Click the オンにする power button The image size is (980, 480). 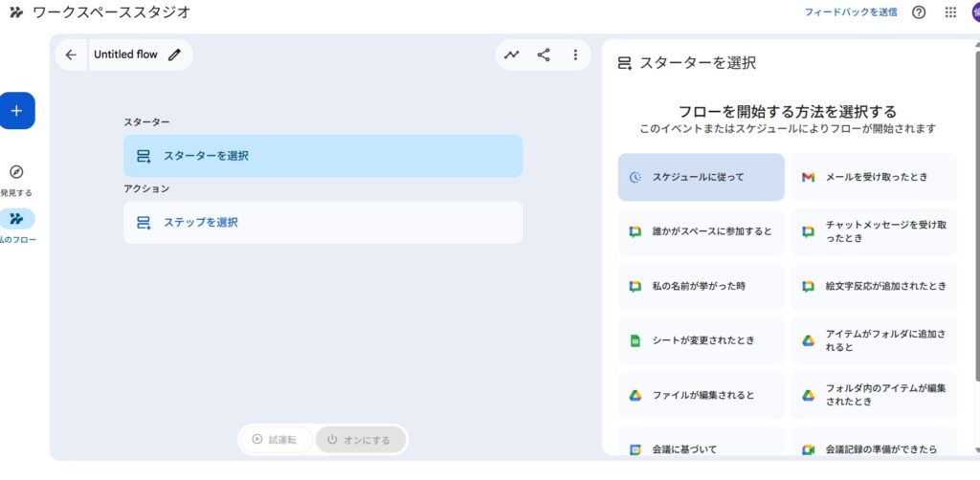[x=360, y=440]
